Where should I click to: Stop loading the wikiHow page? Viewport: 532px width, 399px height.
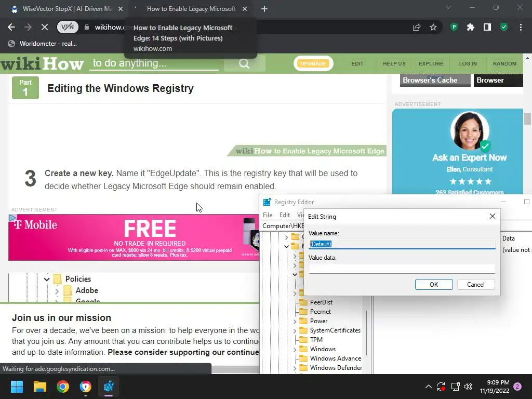[45, 27]
